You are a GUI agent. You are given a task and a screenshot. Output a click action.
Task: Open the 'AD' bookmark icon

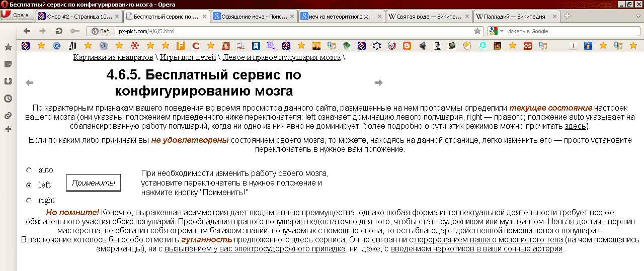[x=72, y=46]
